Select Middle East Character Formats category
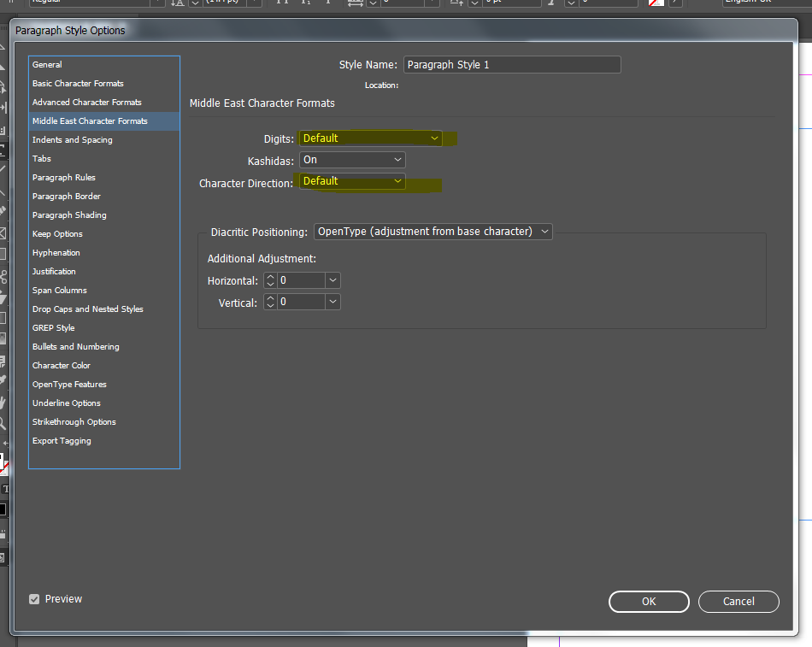This screenshot has width=812, height=647. tap(104, 121)
